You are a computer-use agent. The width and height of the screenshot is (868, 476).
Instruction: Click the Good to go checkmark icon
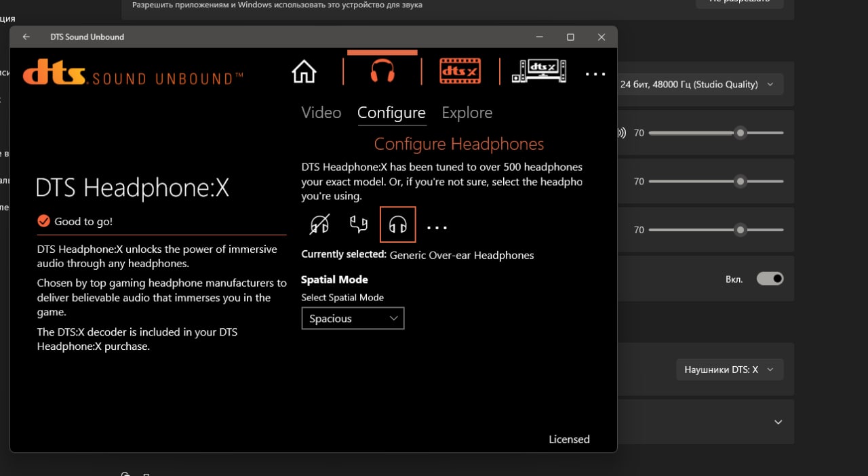[43, 221]
